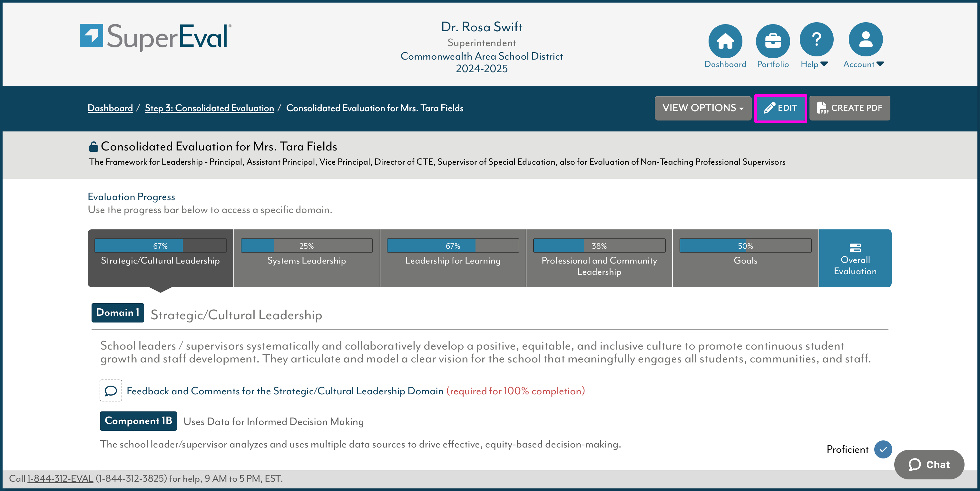Click the Consolidated Evaluation for Mrs. Tara Fields breadcrumb
Screen dimensions: 980x491
click(375, 108)
